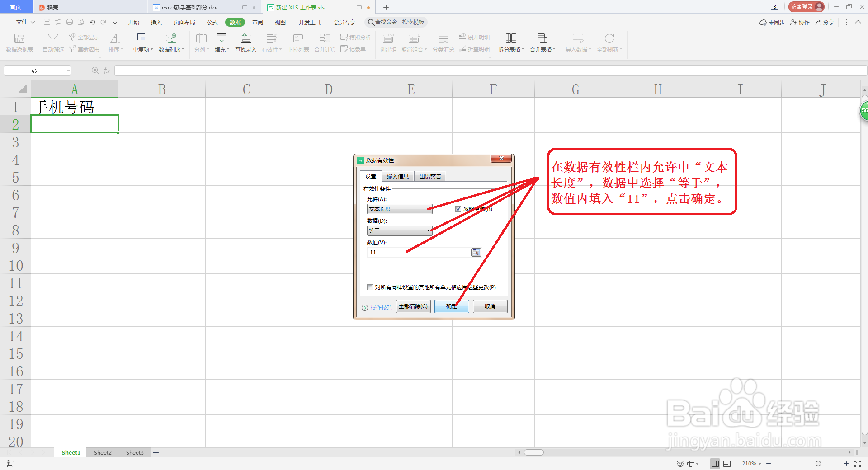Select the 查找录入 tool in the Data ribbon

245,42
